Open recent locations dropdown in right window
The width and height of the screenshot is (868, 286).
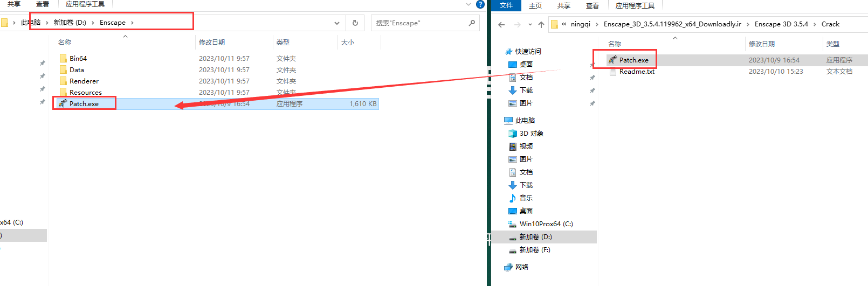click(530, 24)
